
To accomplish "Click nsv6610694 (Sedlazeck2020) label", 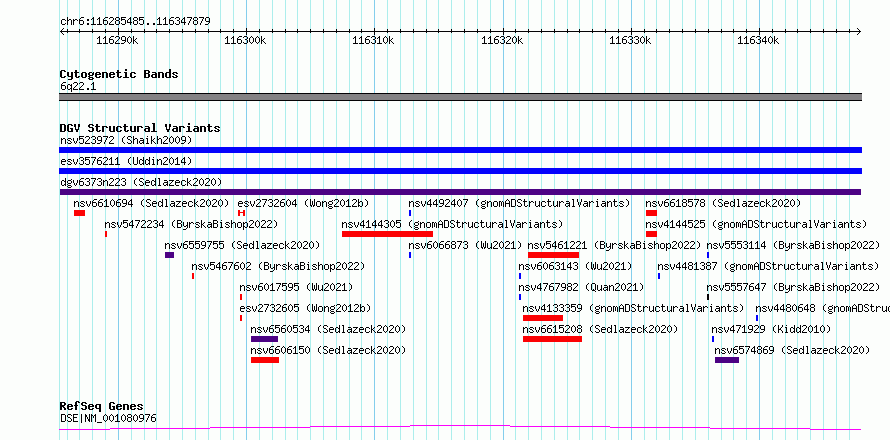I will coord(151,203).
